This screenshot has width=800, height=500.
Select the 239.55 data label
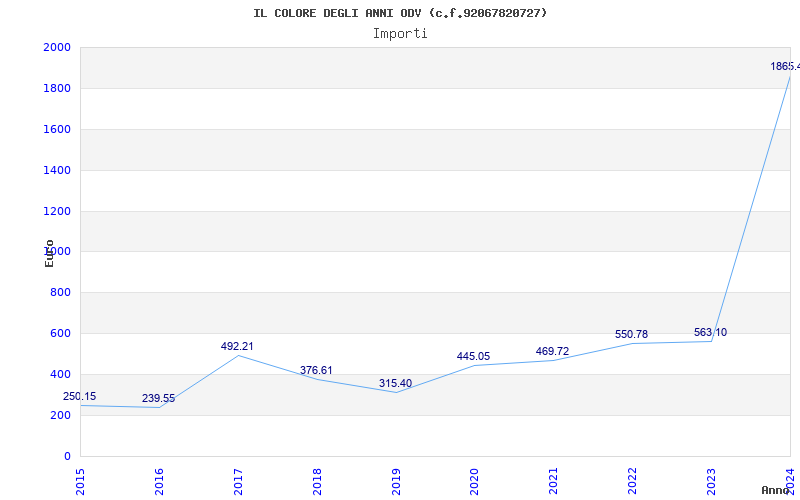pyautogui.click(x=158, y=398)
